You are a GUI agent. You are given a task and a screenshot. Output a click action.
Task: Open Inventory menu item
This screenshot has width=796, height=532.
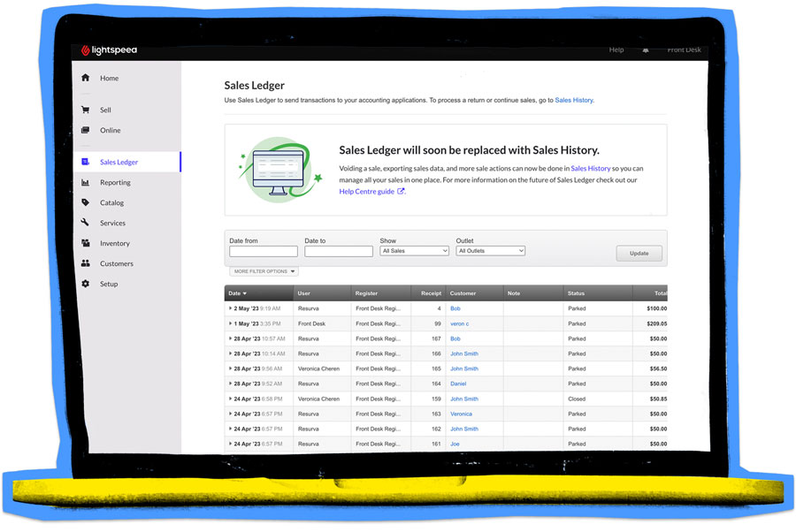pos(115,243)
